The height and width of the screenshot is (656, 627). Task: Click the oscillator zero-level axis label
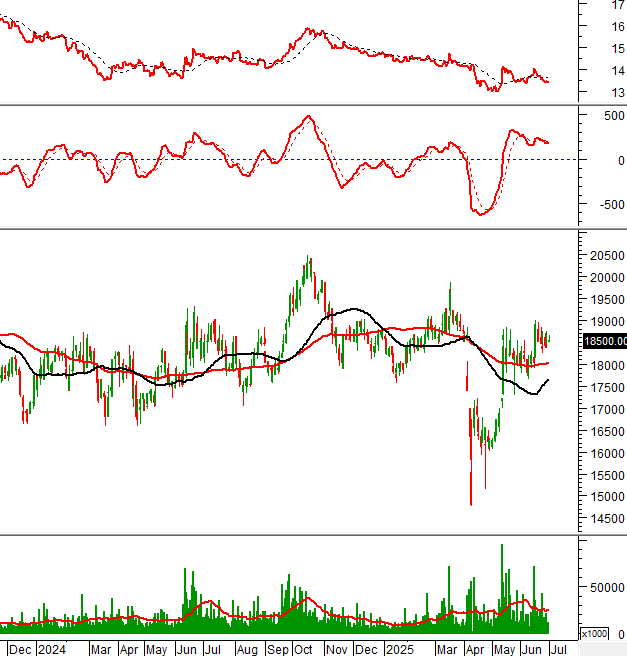coord(621,161)
